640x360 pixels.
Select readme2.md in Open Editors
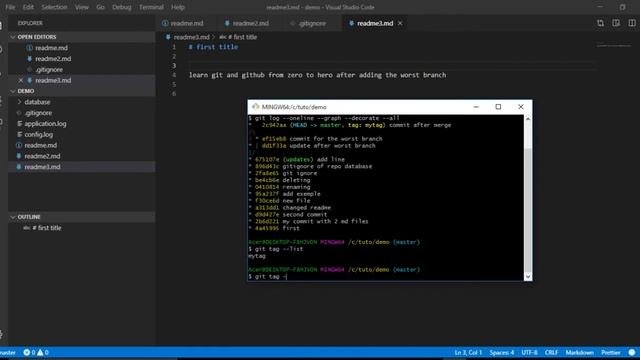[x=82, y=59]
